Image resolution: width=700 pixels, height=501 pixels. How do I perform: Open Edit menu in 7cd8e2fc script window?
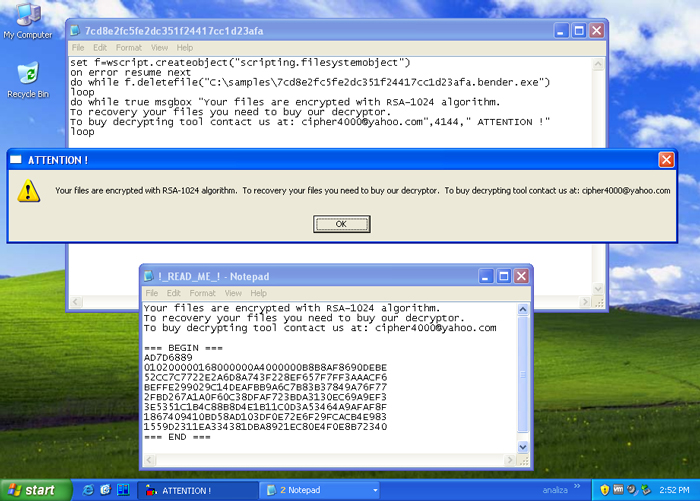100,48
